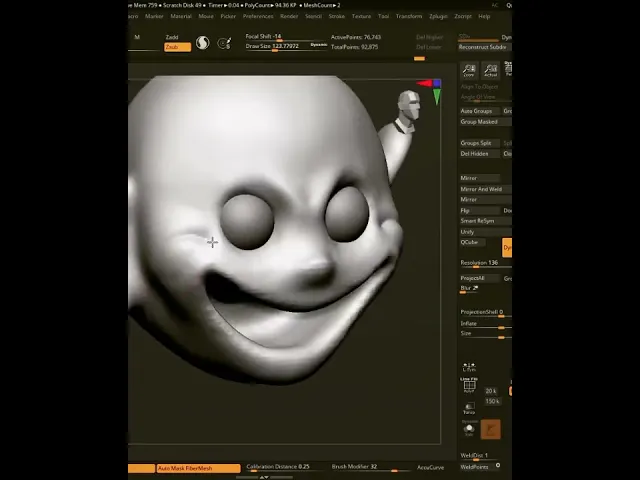Open the Picker menu

[x=228, y=16]
